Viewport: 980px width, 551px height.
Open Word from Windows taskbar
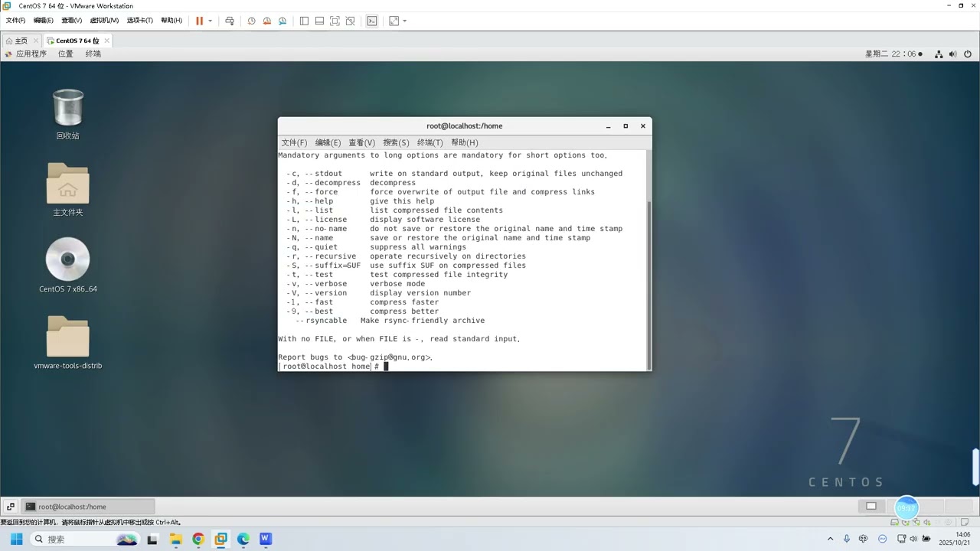pos(266,539)
